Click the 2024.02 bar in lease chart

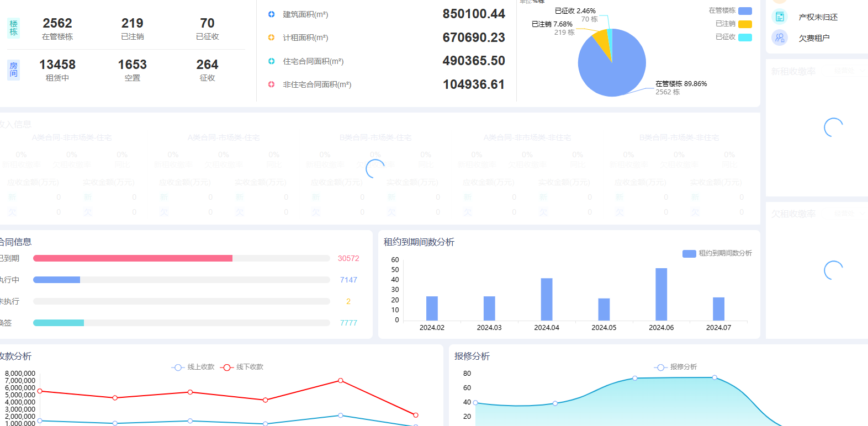coord(432,308)
